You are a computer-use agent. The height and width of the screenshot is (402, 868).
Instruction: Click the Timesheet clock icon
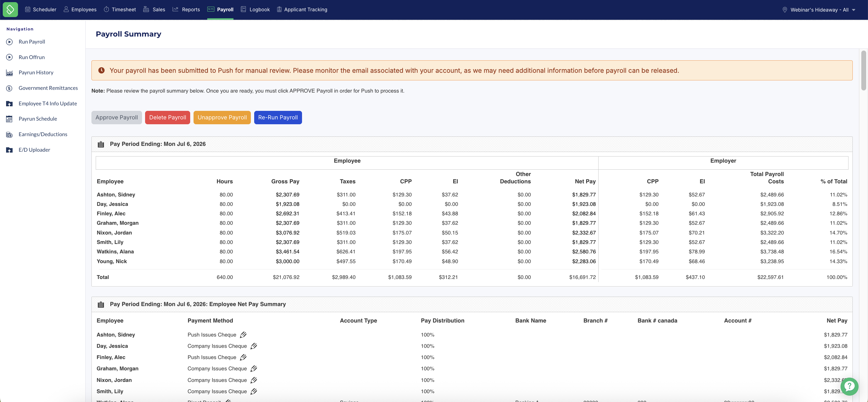pos(106,9)
